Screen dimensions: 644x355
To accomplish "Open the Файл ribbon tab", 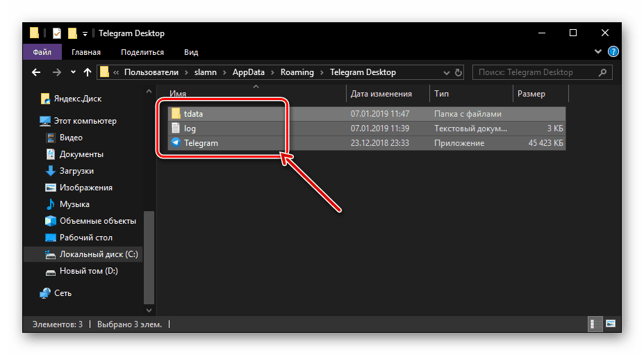I will tap(42, 52).
